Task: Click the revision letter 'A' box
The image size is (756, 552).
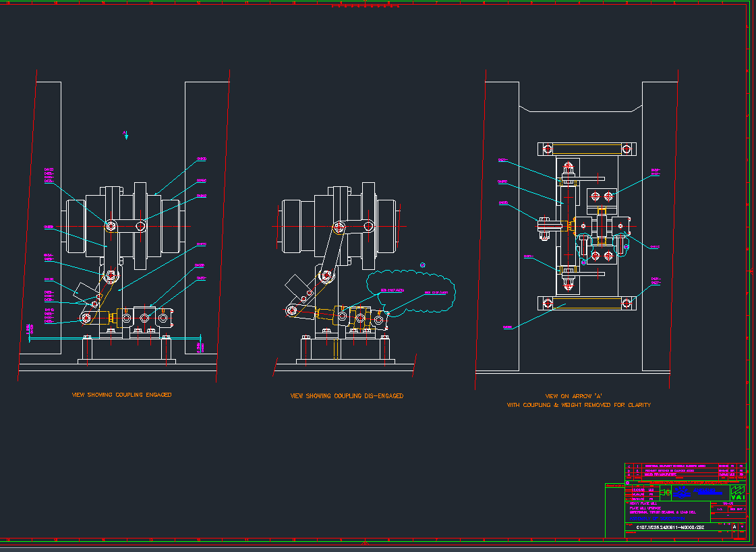Action: (734, 527)
